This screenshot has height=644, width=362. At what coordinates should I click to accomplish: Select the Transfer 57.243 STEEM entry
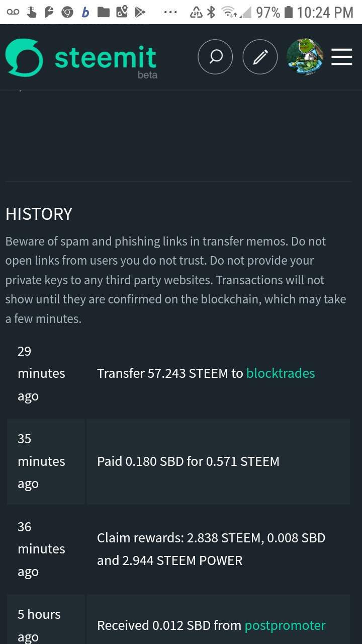click(x=170, y=373)
